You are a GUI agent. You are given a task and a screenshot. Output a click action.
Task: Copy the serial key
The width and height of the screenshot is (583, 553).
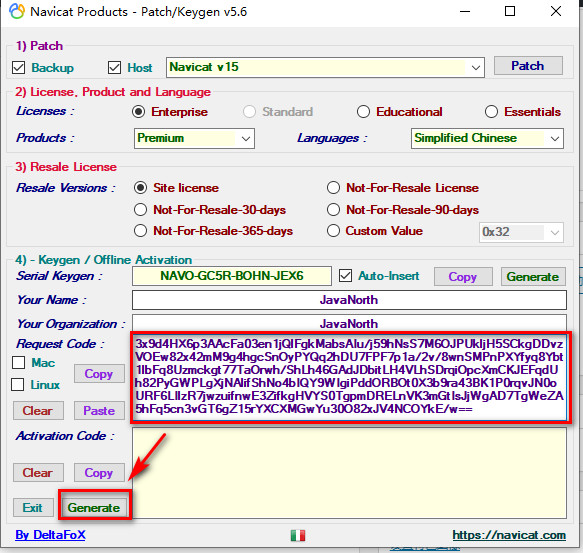coord(463,277)
